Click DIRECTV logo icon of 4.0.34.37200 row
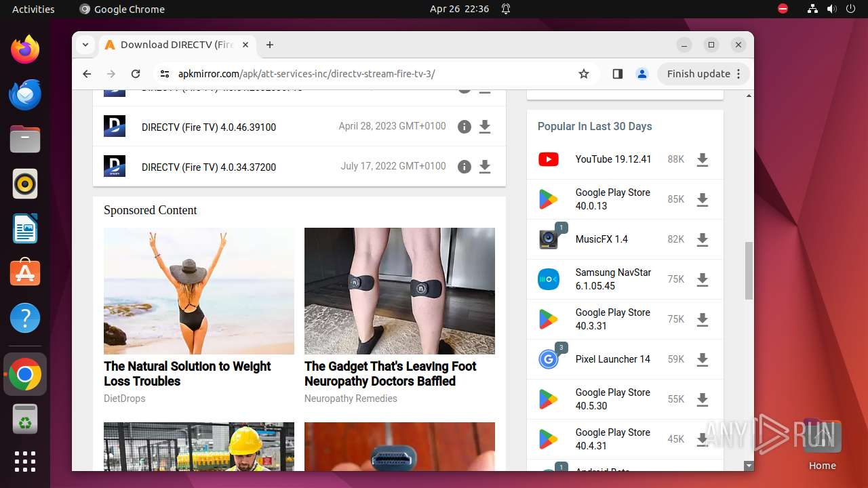 pos(115,166)
